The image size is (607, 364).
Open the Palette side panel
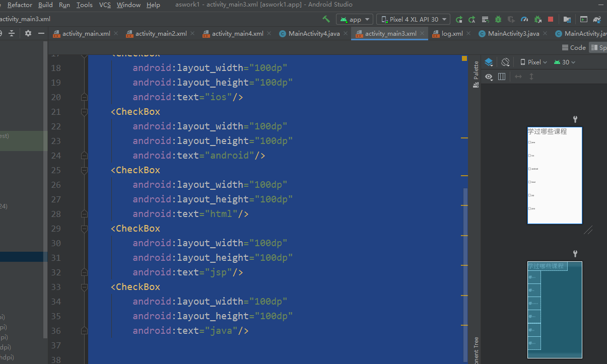pyautogui.click(x=476, y=75)
